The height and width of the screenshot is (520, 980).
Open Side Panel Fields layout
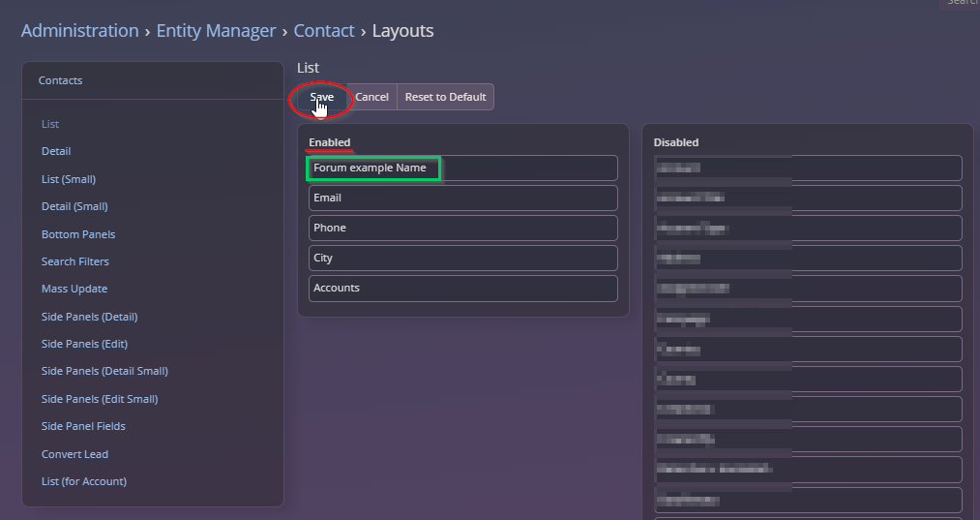[83, 426]
